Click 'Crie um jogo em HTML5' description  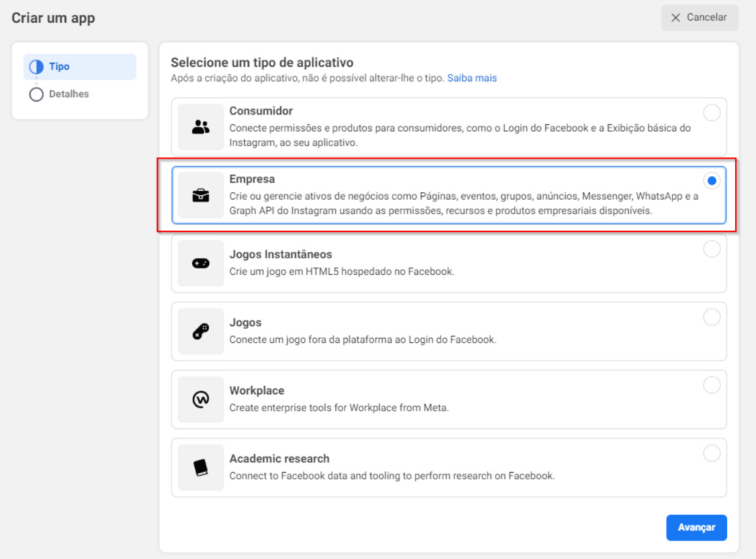click(x=342, y=271)
